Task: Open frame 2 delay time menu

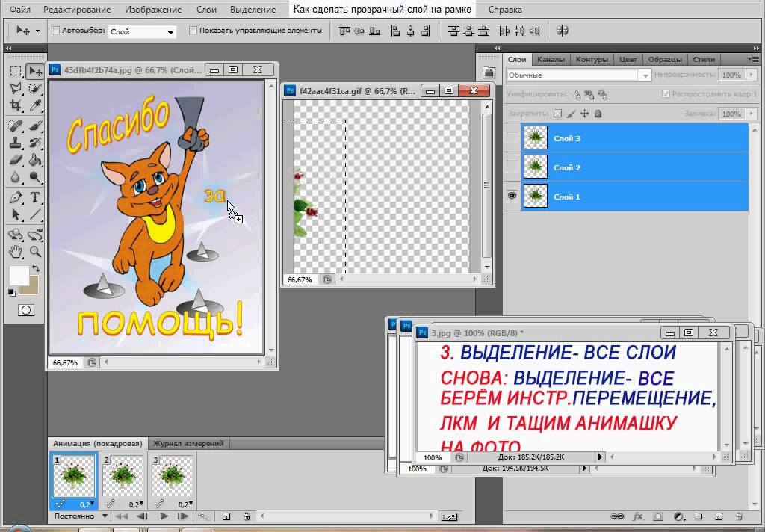Action: pyautogui.click(x=137, y=504)
